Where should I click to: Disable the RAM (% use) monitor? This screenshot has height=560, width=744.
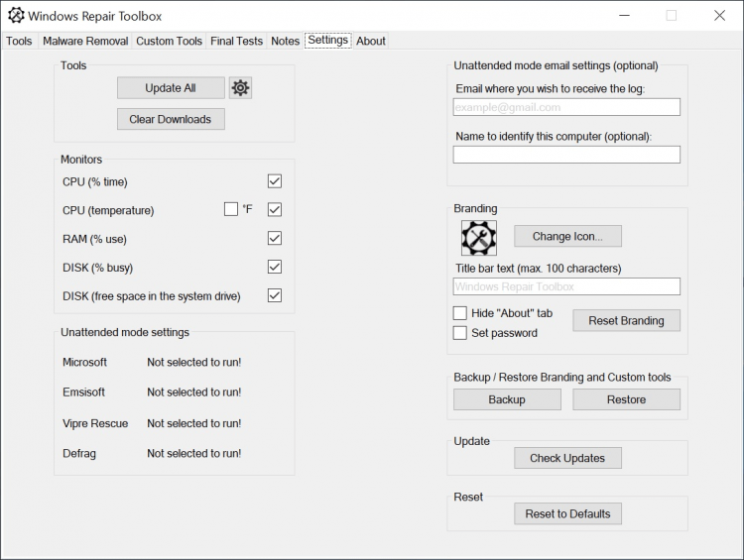click(x=275, y=238)
